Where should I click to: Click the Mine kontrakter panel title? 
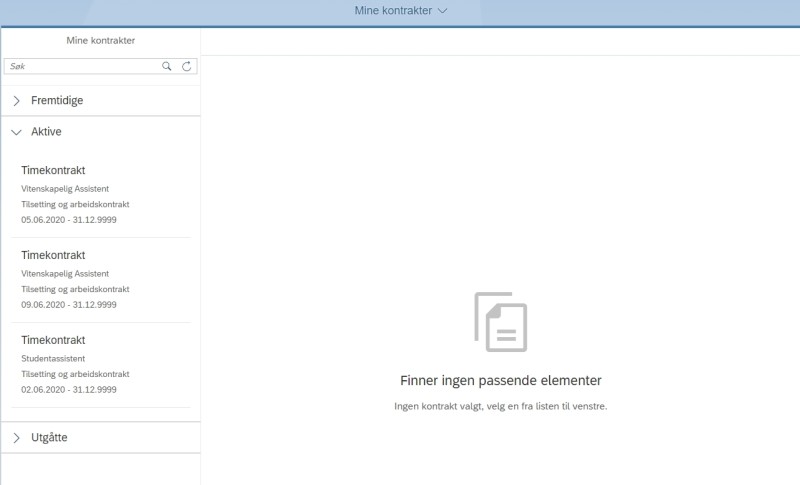pyautogui.click(x=101, y=40)
